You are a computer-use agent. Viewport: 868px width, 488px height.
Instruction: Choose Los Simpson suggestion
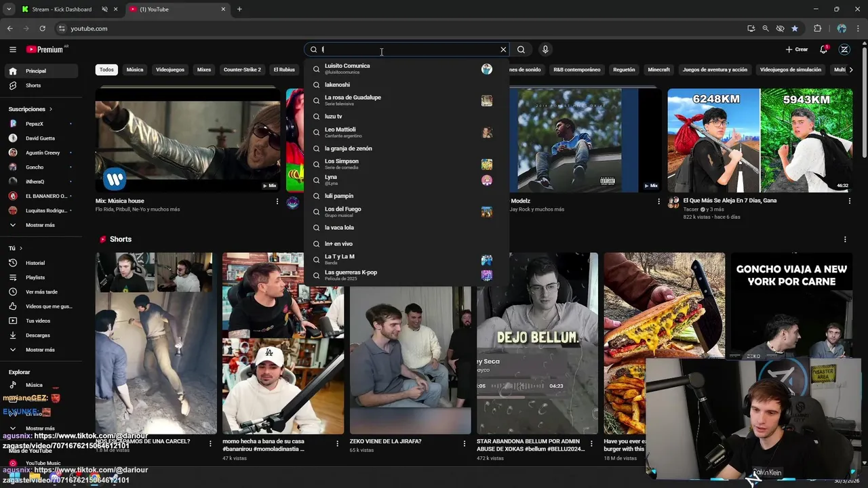[407, 164]
